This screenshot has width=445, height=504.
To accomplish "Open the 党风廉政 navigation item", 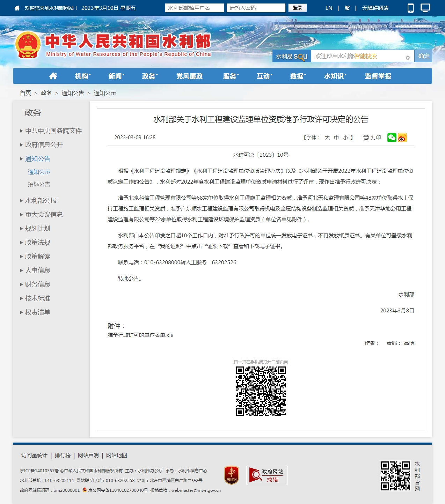I will [190, 76].
